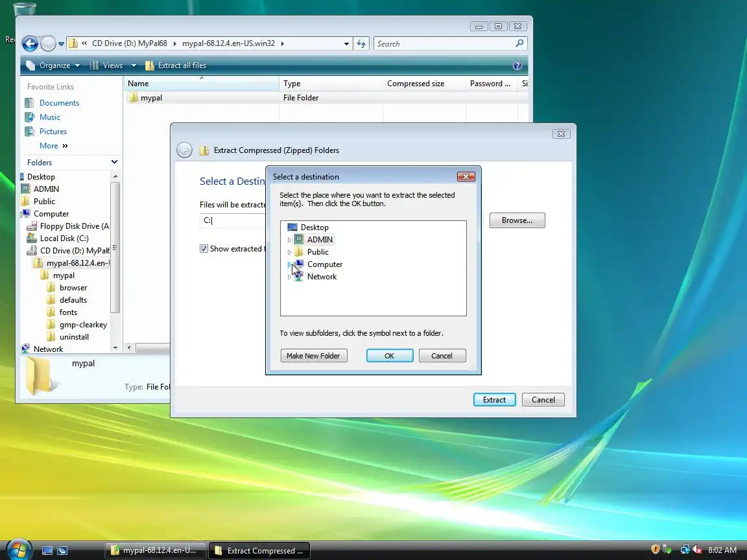Open recent pages dropdown arrow beside the forward button

click(x=61, y=44)
